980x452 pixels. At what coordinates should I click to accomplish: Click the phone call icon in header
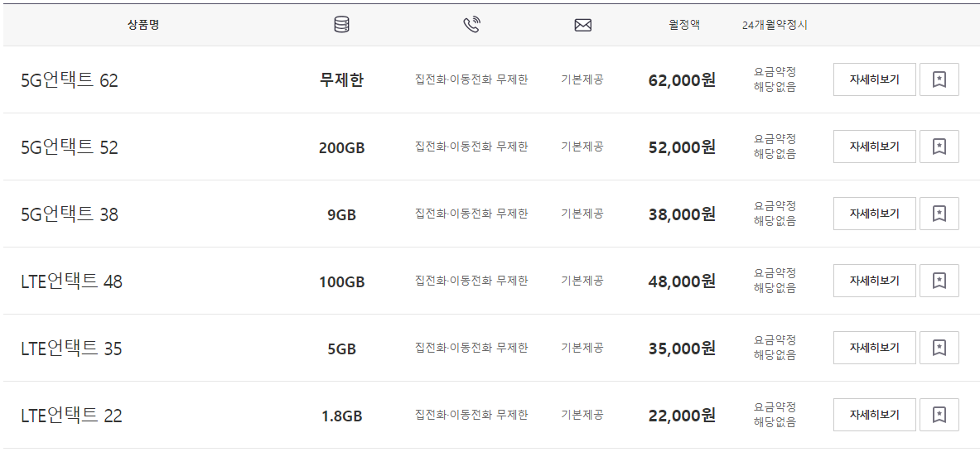[x=471, y=25]
